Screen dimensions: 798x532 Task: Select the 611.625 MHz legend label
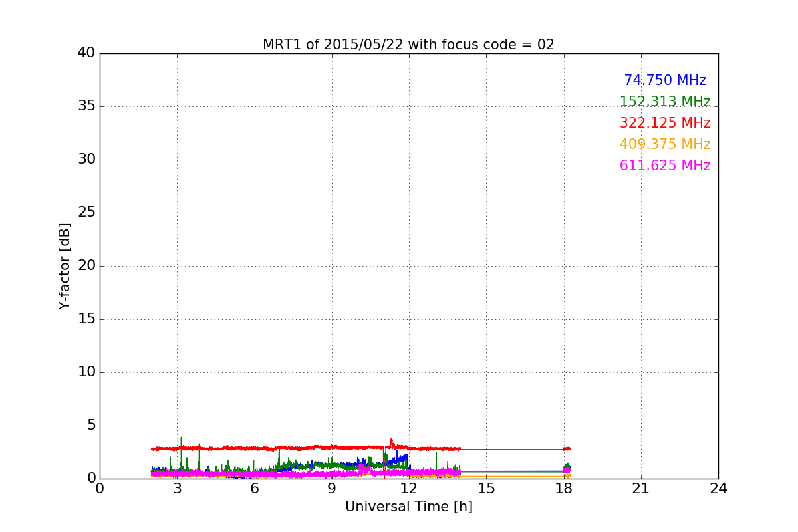click(665, 166)
